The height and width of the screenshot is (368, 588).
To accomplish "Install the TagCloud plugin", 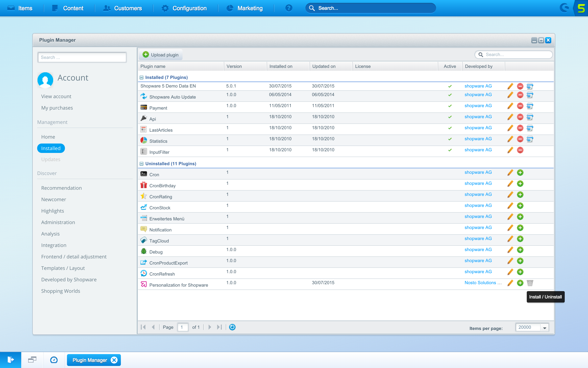I will 520,239.
